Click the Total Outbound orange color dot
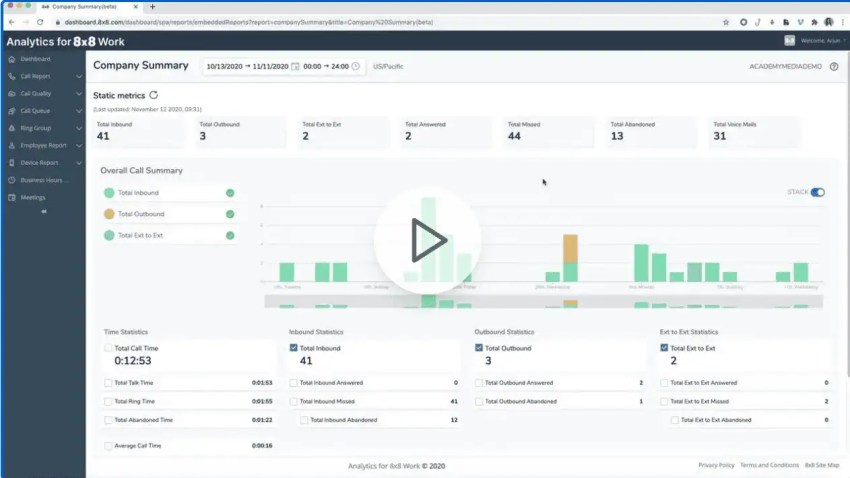850x478 pixels. point(109,214)
